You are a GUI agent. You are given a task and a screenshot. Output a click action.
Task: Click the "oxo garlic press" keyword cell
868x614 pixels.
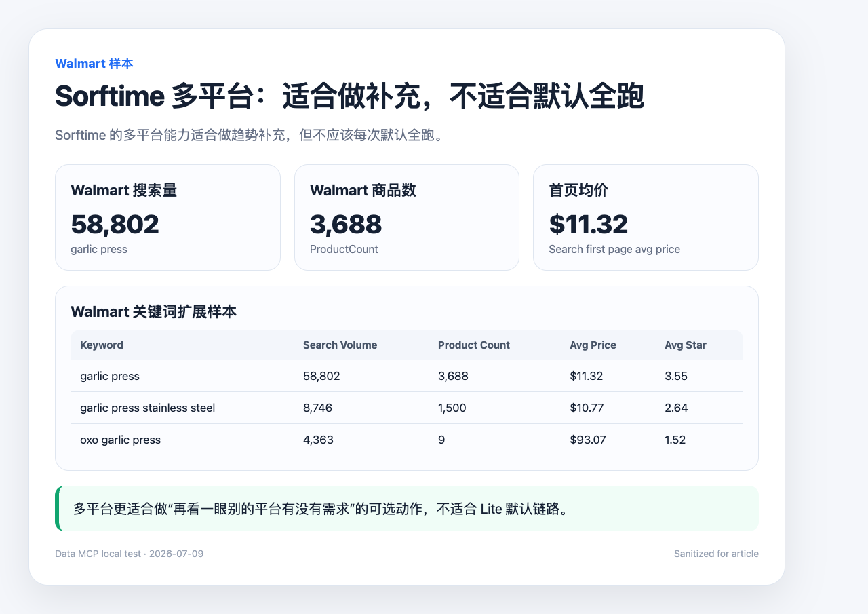pyautogui.click(x=121, y=440)
